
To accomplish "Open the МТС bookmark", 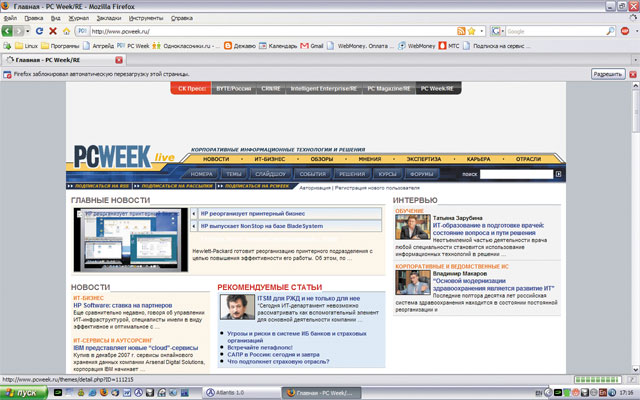I will coord(449,46).
